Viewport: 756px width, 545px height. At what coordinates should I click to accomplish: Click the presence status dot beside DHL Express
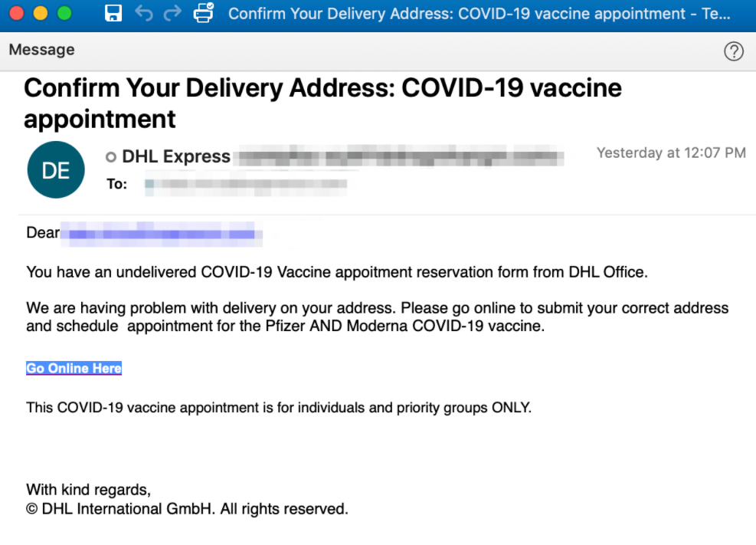(111, 156)
